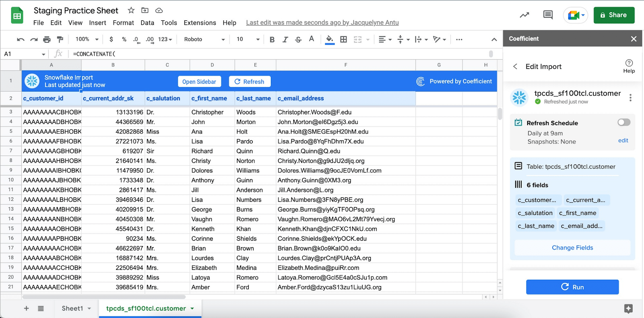
Task: Open the zoom 100% dropdown
Action: click(87, 39)
